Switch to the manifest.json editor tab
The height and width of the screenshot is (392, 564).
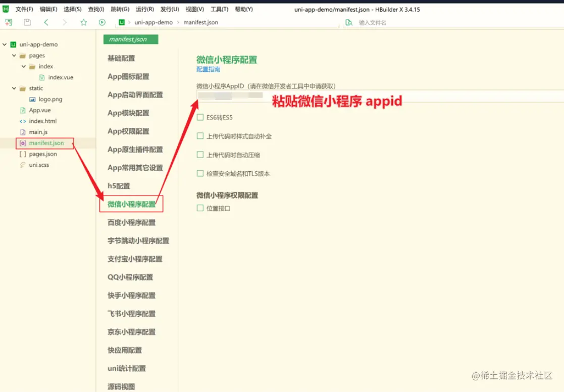pos(131,39)
